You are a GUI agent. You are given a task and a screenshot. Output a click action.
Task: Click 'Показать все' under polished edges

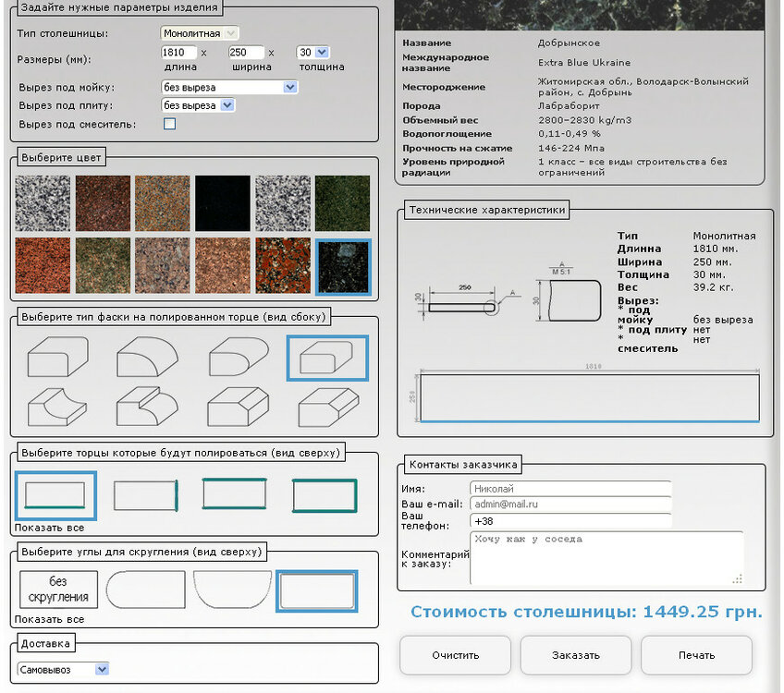[49, 528]
